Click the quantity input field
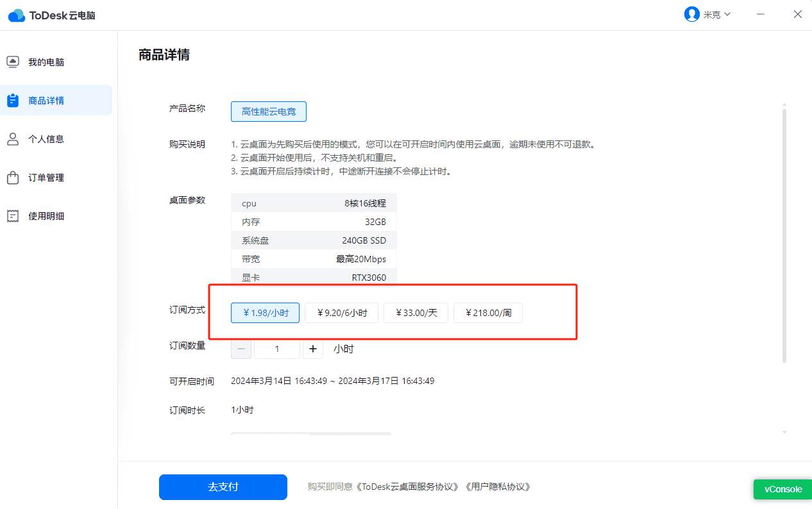 (277, 349)
